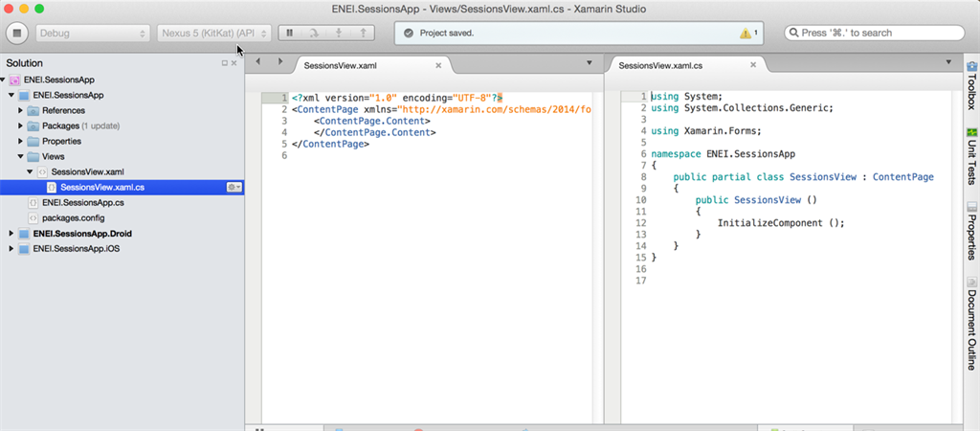Click the 'InitializeComponent ();' code line
The width and height of the screenshot is (980, 431).
[781, 223]
